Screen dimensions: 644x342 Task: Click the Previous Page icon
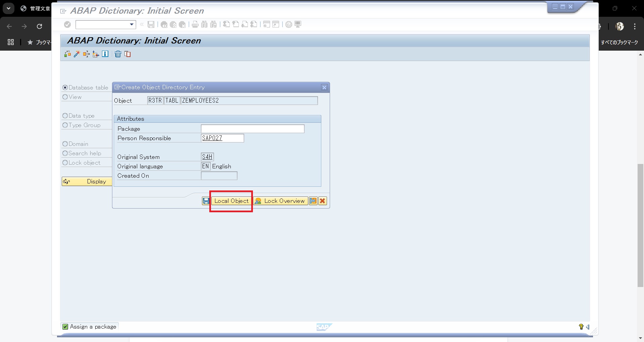[x=236, y=24]
